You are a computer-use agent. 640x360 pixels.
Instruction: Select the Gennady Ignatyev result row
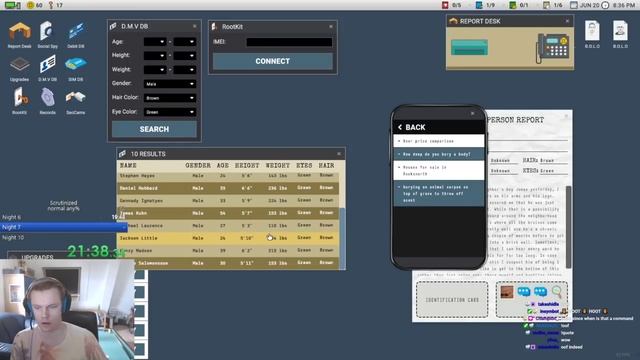point(228,201)
